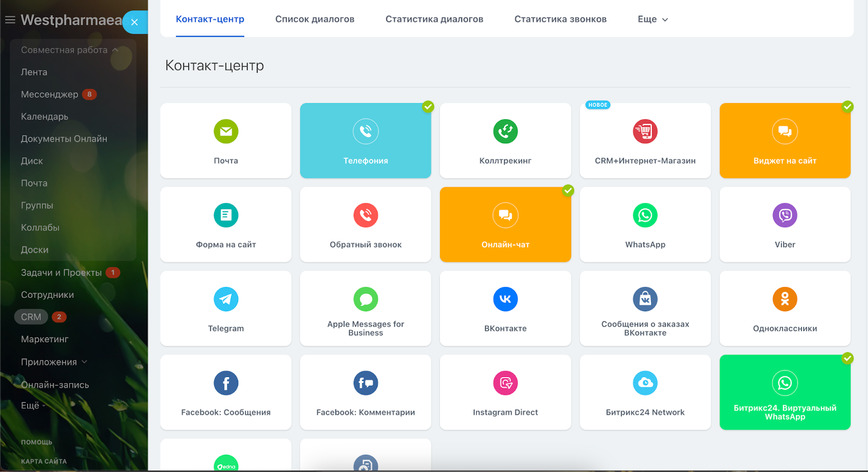868x472 pixels.
Task: Click Виртуальный WhatsApp connected checkmark badge
Action: (847, 358)
